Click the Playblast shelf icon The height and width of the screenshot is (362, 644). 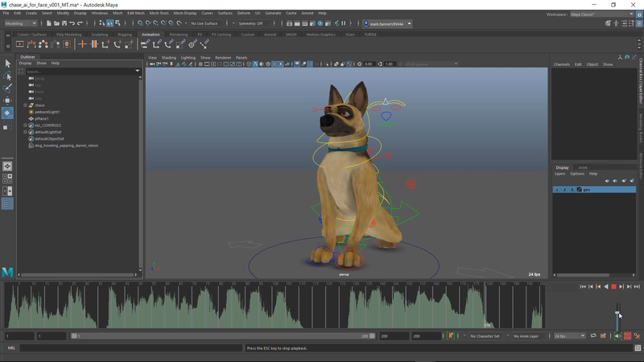tap(19, 44)
